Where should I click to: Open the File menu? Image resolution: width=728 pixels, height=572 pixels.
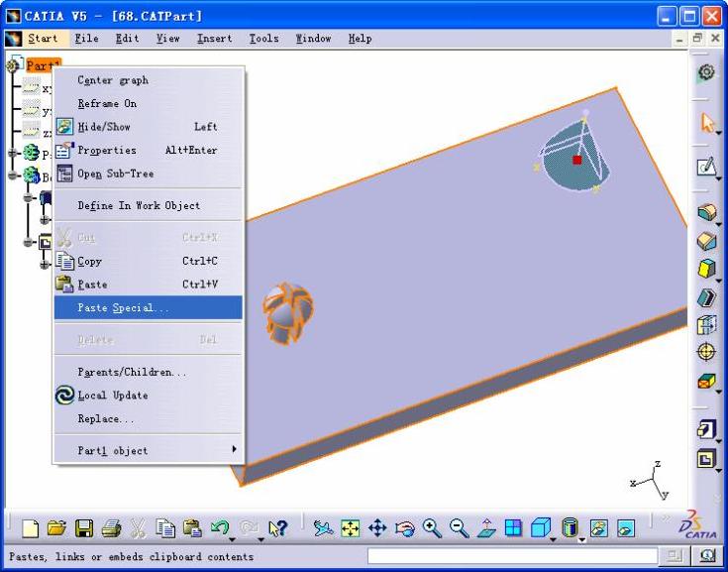[87, 39]
